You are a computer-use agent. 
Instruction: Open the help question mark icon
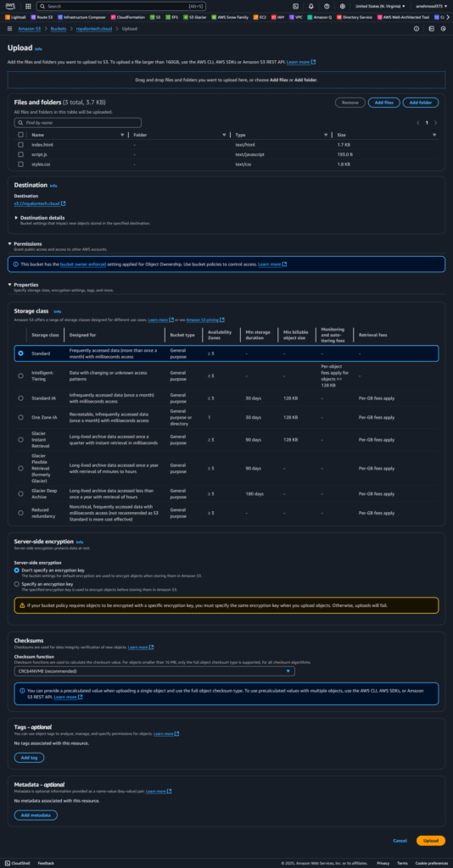click(327, 6)
